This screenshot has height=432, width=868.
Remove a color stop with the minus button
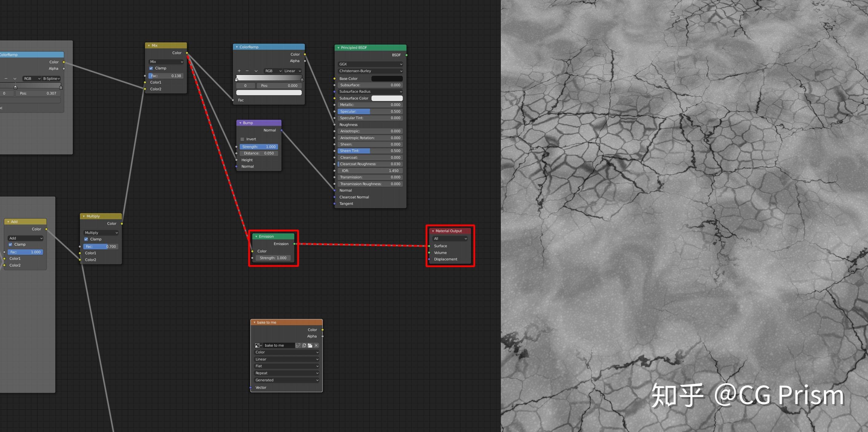pyautogui.click(x=247, y=71)
